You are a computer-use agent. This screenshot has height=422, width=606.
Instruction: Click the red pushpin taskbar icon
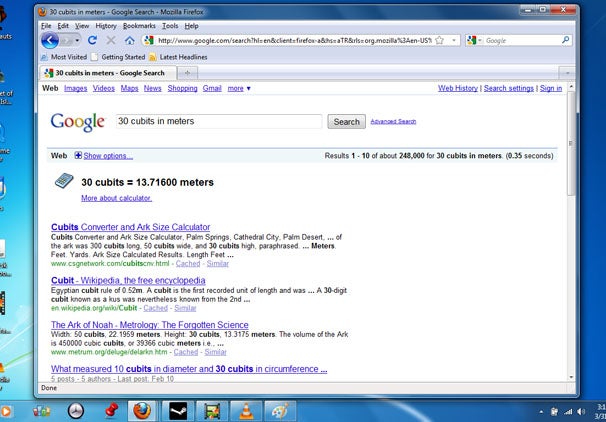(111, 410)
